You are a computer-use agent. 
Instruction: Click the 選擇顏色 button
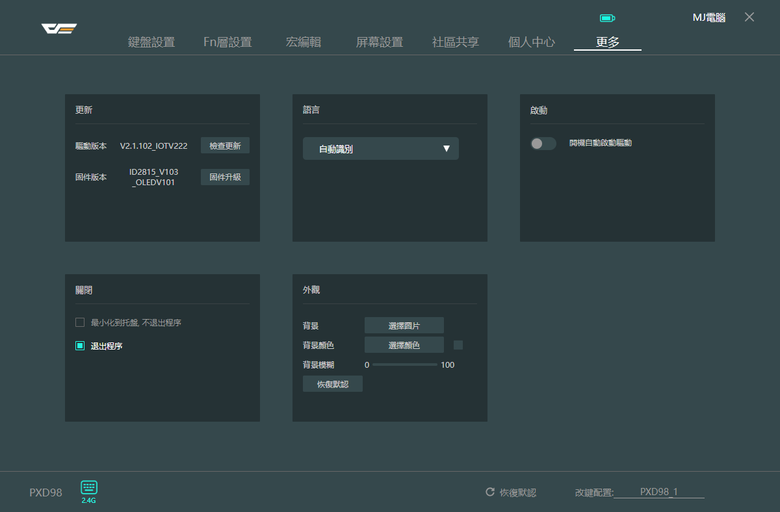click(404, 345)
